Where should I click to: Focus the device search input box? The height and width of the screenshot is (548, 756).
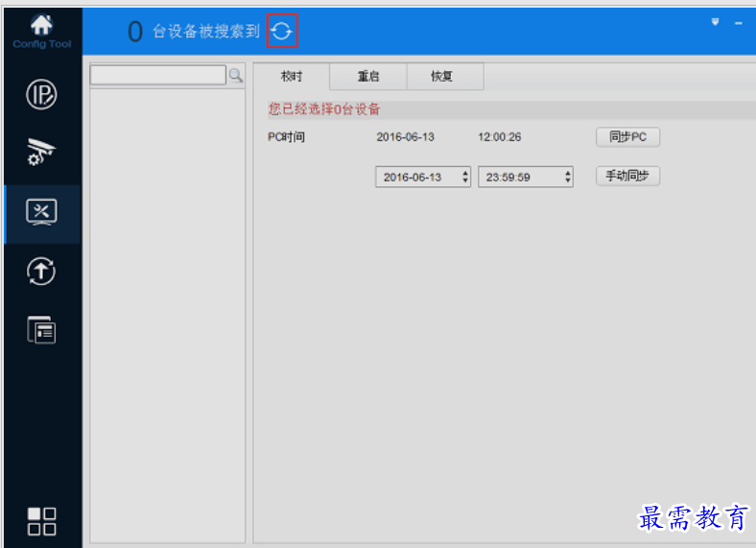158,75
